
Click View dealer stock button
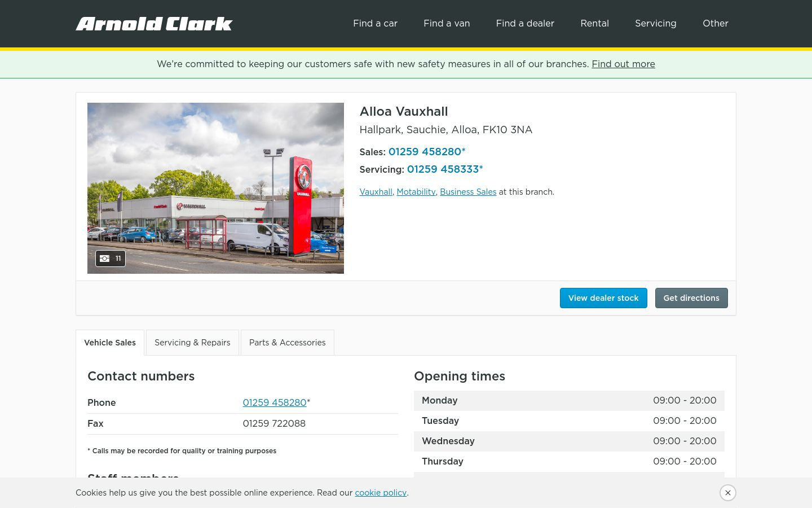pos(603,298)
